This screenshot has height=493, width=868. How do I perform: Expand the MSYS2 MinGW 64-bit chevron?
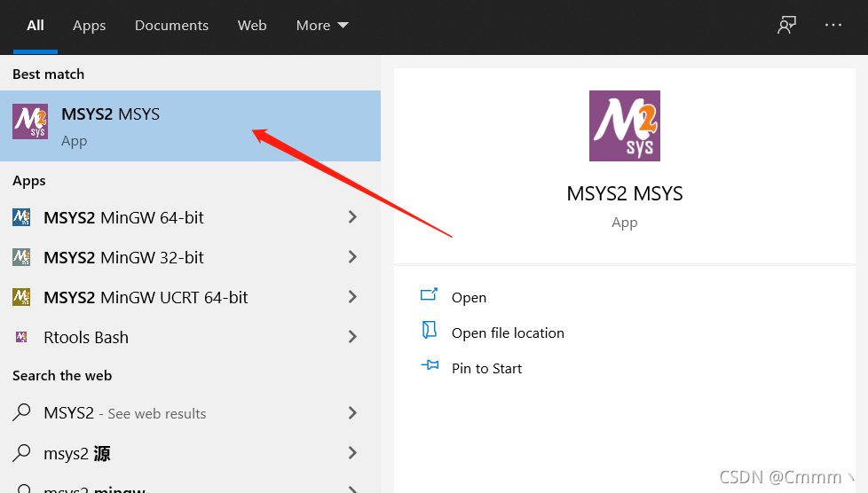pos(352,217)
